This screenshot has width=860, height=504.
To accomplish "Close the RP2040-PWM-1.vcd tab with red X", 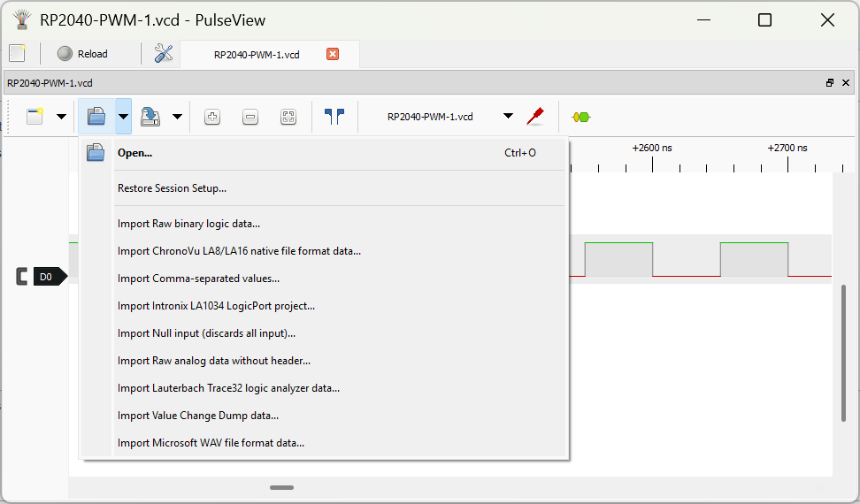I will (333, 54).
